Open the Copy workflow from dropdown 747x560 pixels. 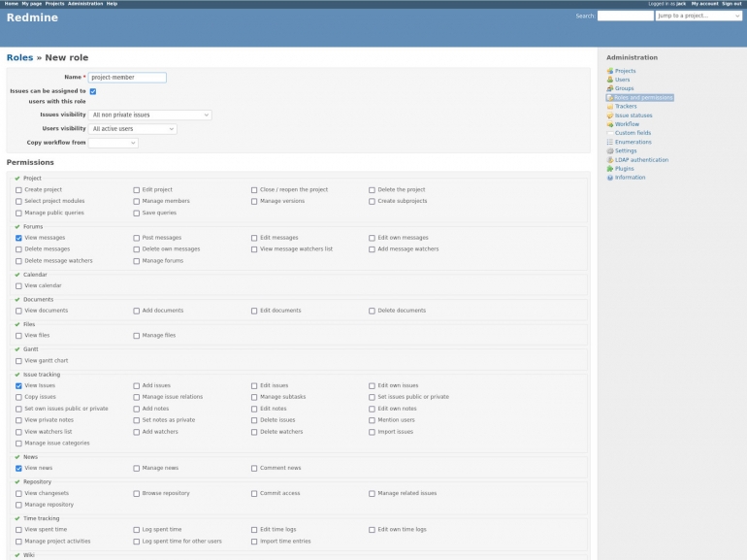[114, 143]
